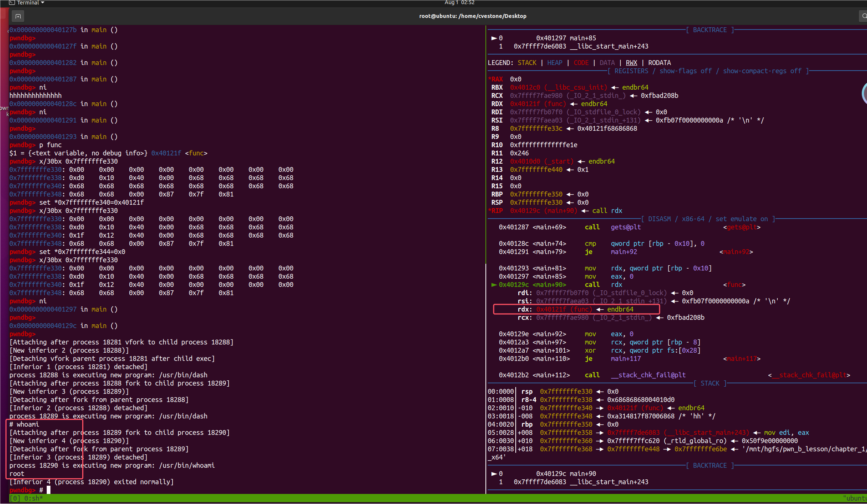Click '[New inferior 2 (process 18288)]' line
867x504 pixels.
pos(69,350)
